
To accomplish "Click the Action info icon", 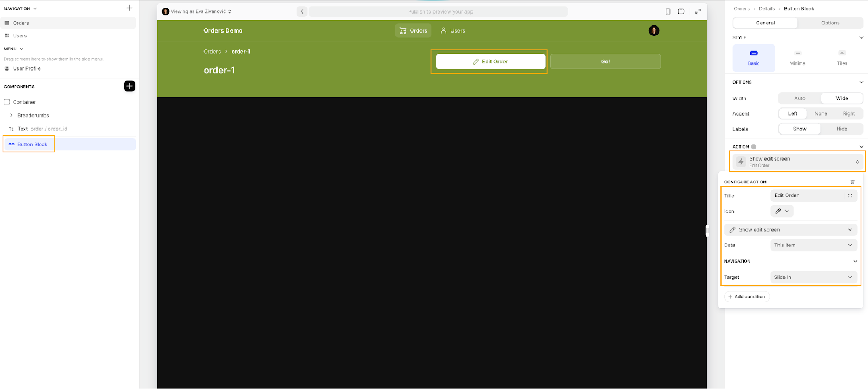I will click(x=754, y=146).
